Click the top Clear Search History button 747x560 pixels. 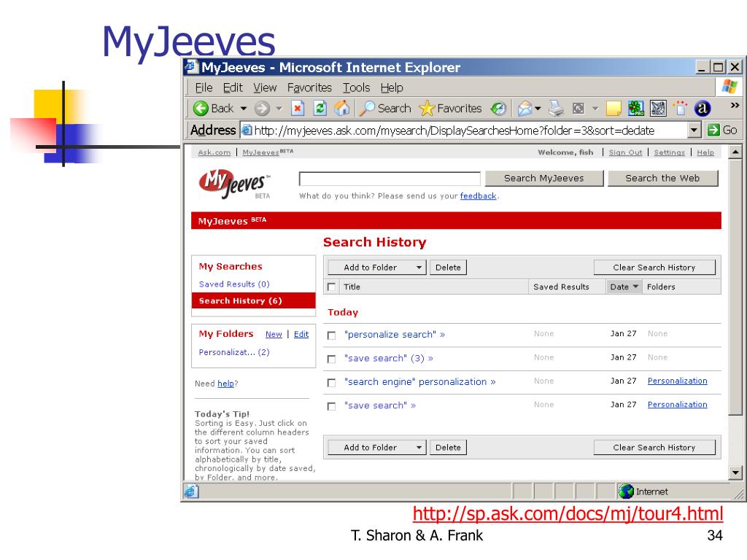coord(654,267)
